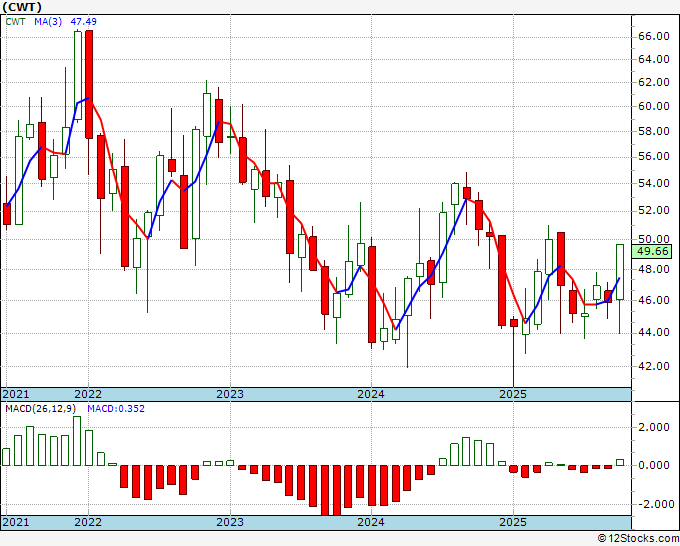
Task: Click the 64.00 price axis label
Action: tap(654, 59)
